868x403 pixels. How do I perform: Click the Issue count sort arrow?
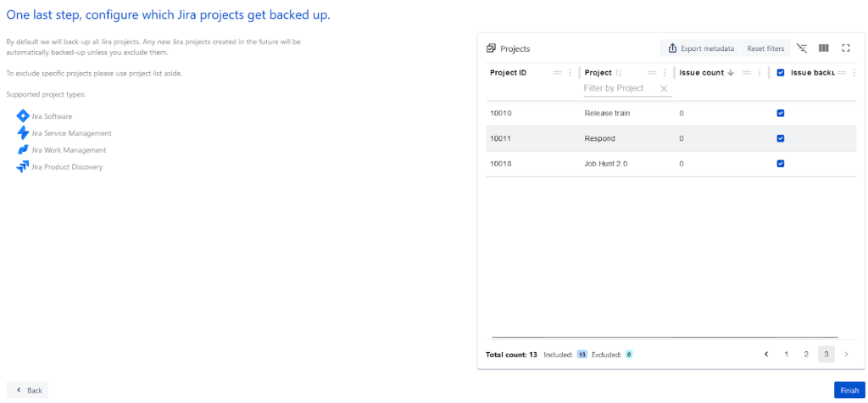(x=731, y=73)
